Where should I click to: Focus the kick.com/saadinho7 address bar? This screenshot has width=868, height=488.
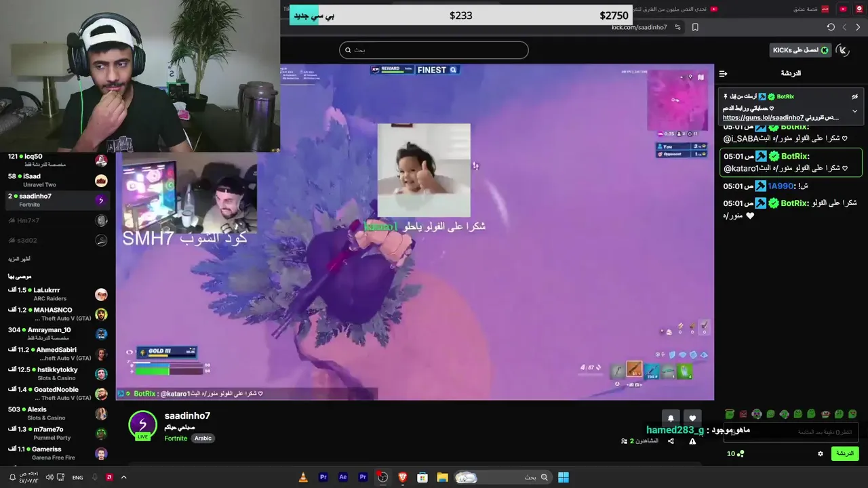point(639,27)
